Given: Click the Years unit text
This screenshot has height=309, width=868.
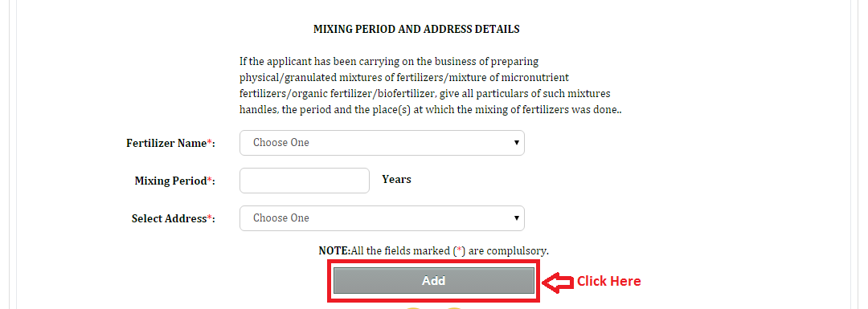Looking at the screenshot, I should (x=396, y=179).
